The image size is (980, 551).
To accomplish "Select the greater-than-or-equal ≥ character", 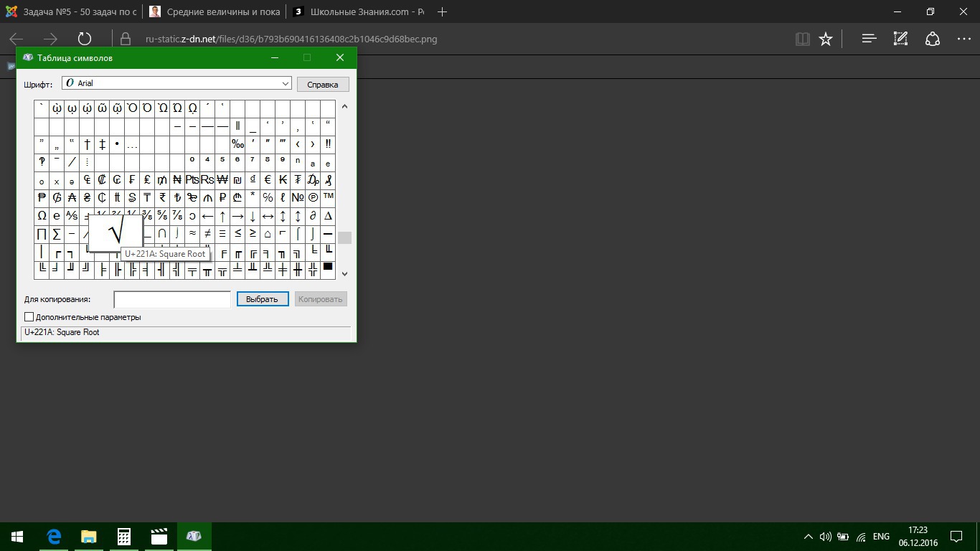I will tap(253, 234).
